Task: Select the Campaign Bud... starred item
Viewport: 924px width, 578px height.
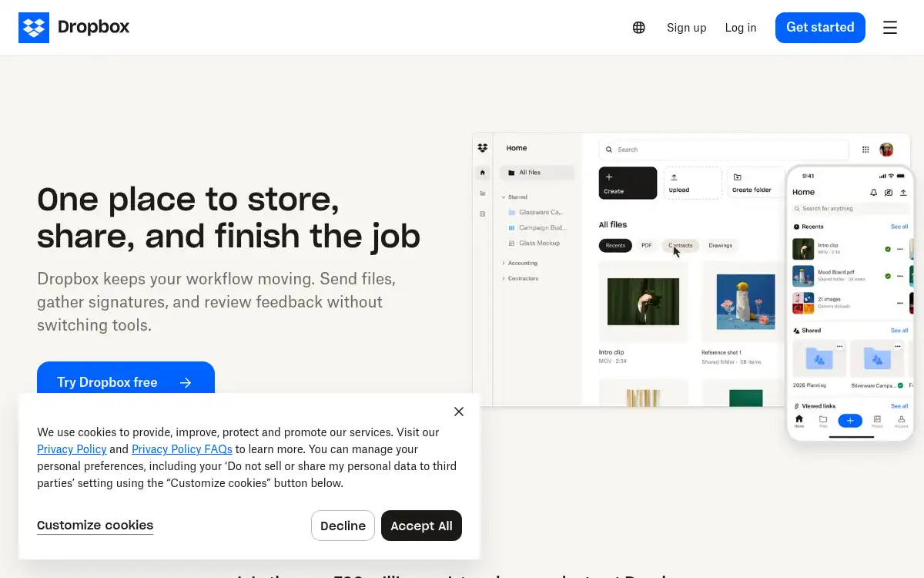Action: pyautogui.click(x=537, y=227)
